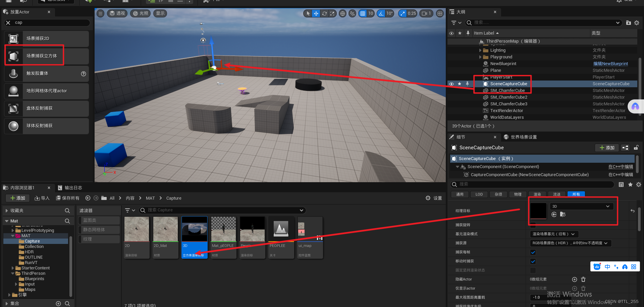Select the LOD category filter tab

tap(479, 194)
